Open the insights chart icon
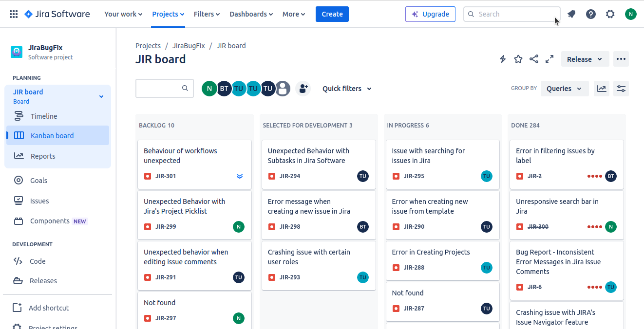 click(602, 89)
